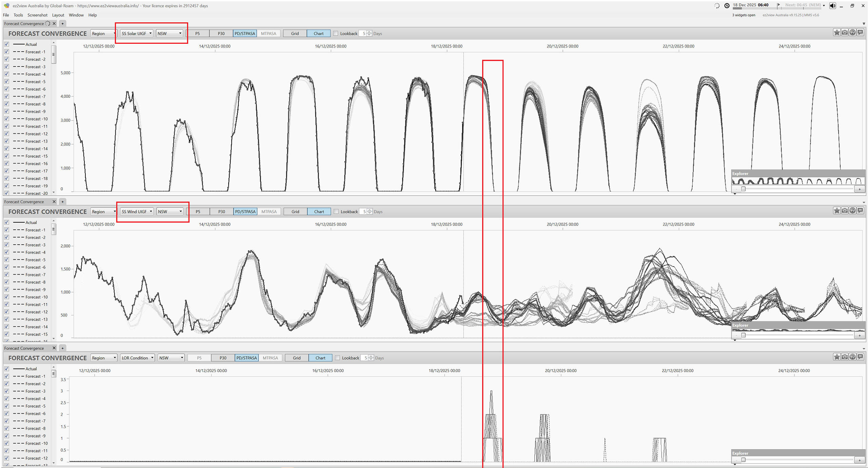
Task: Click the camera snapshot icon in the Wind UIGF widget
Action: pyautogui.click(x=844, y=211)
